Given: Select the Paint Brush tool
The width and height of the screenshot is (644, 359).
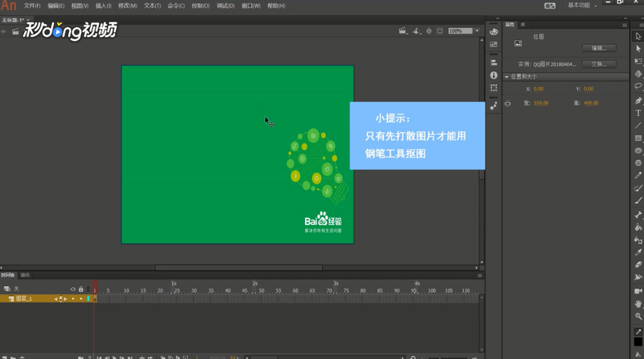Looking at the screenshot, I should pos(638,188).
